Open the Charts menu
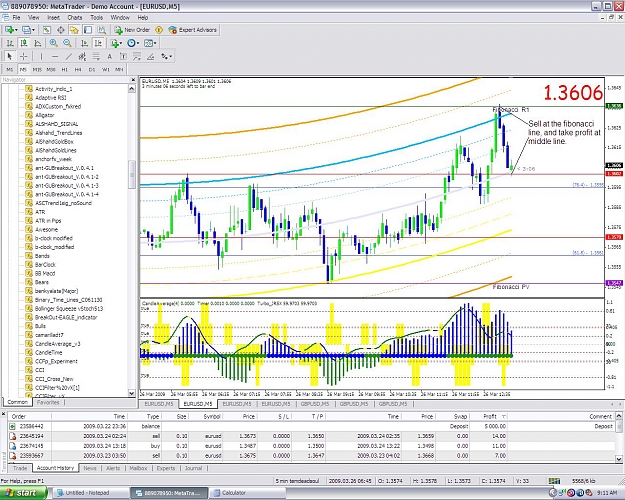 [75, 18]
